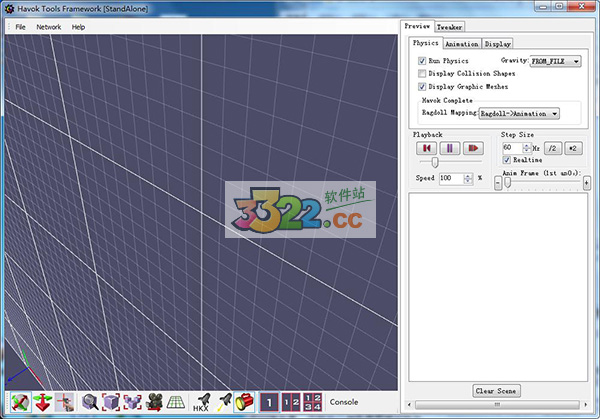Click the movie camera icon
Screen dimensions: 600x419
pos(154,402)
